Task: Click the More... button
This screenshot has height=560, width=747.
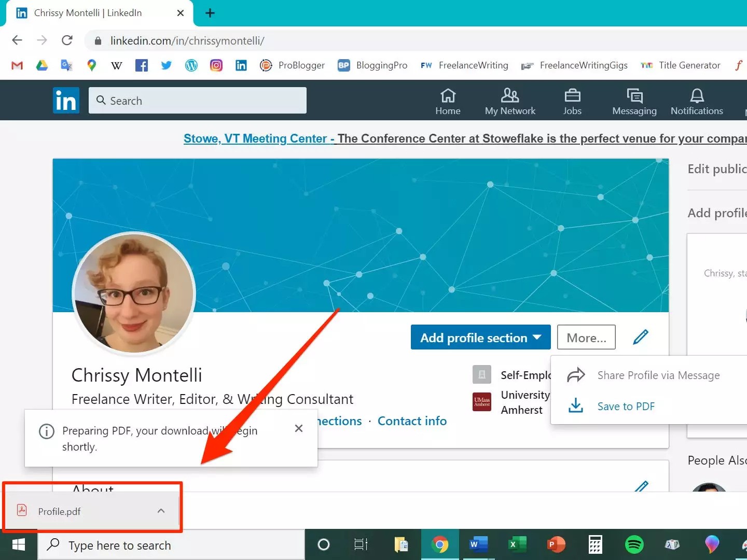Action: (x=586, y=338)
